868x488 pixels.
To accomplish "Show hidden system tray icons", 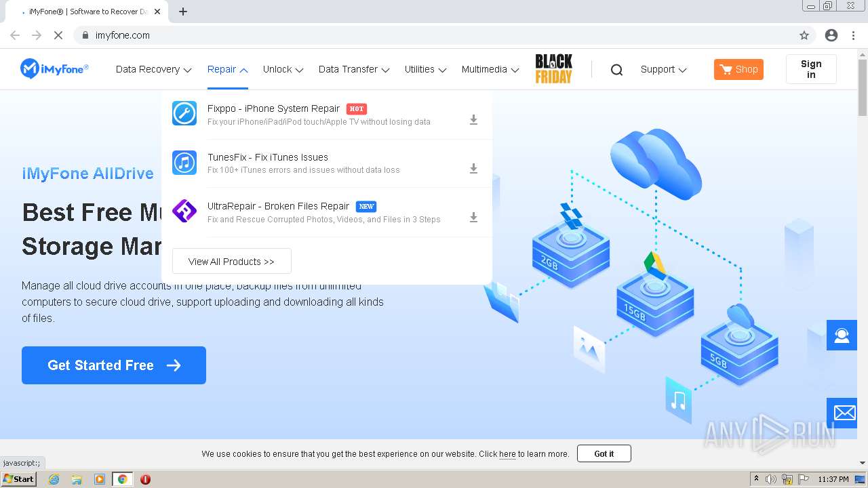I will 756,479.
